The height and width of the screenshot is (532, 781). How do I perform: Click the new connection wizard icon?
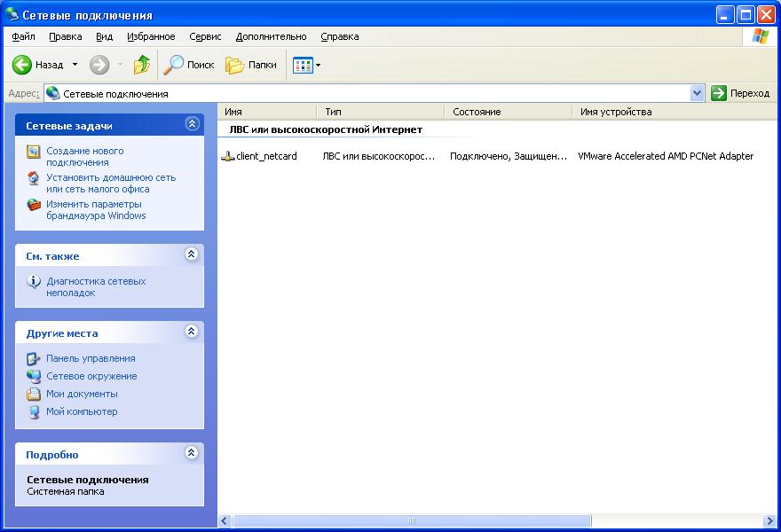coord(34,152)
